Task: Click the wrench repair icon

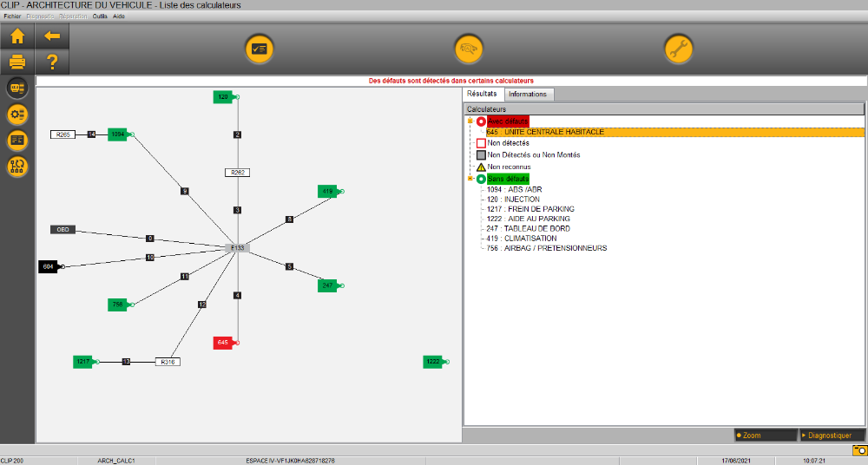Action: tap(678, 49)
